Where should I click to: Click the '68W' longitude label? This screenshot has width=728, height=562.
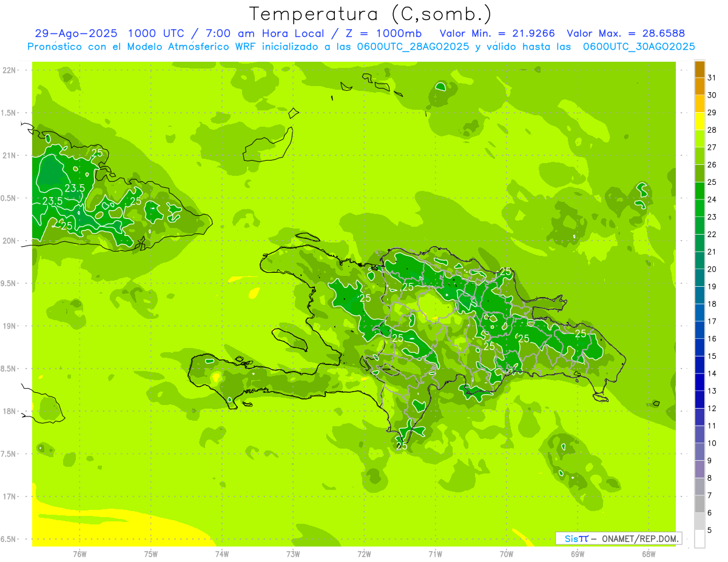[649, 554]
